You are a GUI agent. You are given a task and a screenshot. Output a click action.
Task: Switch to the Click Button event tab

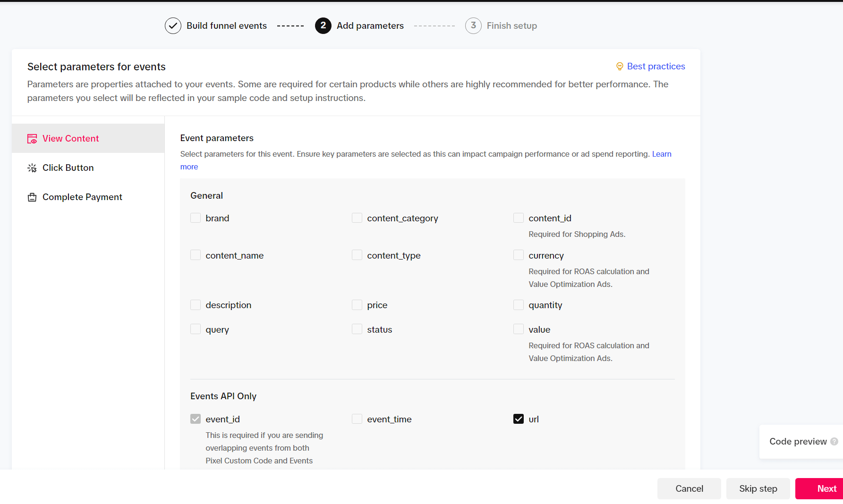tap(68, 168)
